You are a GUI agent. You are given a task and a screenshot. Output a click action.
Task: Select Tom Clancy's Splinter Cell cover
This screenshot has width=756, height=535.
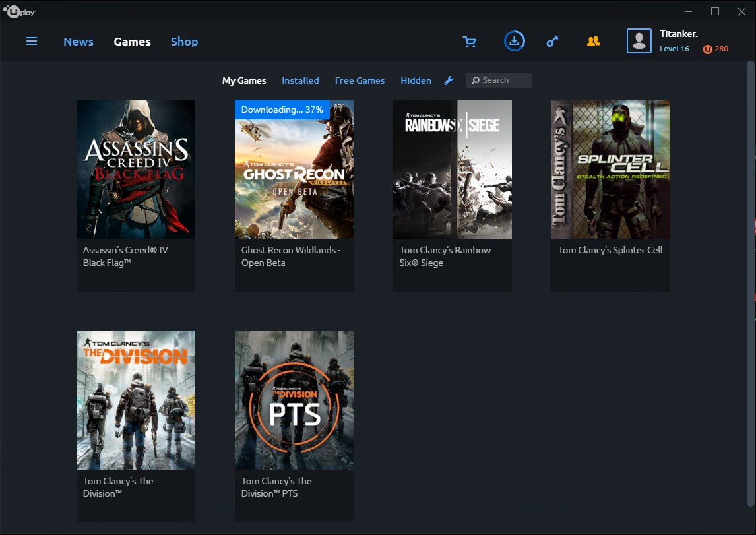point(611,169)
